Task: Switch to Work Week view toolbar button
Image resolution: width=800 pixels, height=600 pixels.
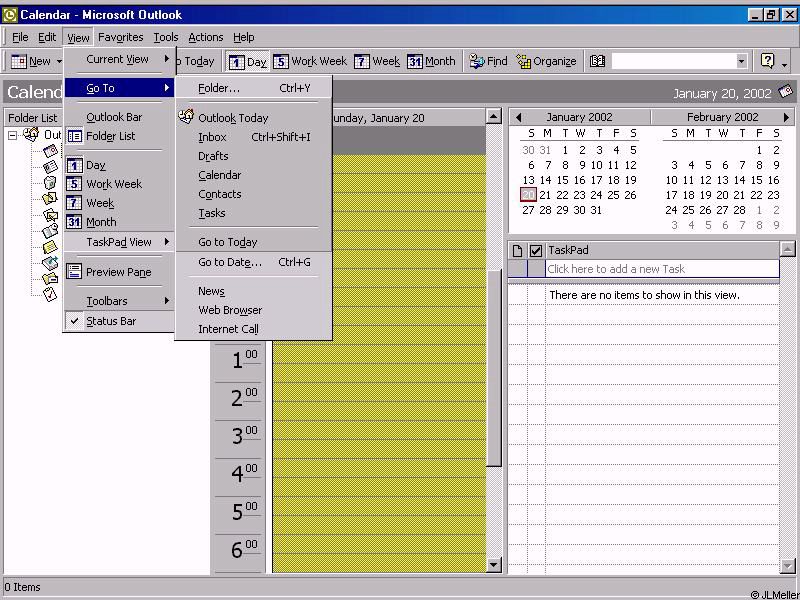Action: pyautogui.click(x=310, y=61)
